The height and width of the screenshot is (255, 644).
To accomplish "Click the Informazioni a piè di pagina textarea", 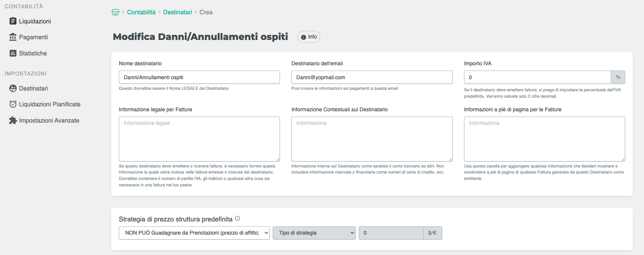I will (544, 139).
